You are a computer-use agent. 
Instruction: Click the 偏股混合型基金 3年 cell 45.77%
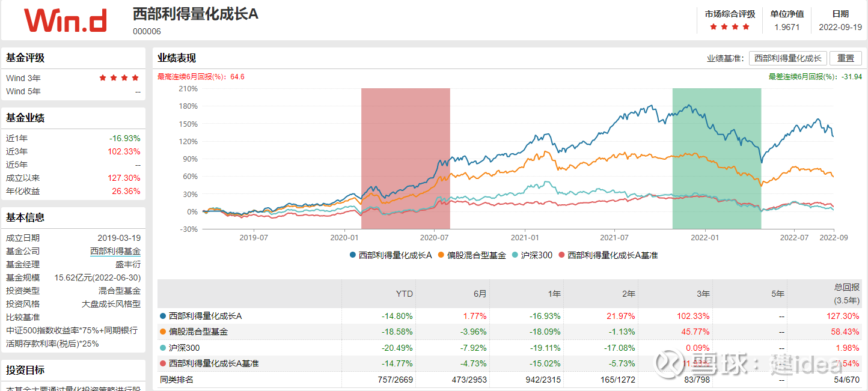[x=697, y=332]
